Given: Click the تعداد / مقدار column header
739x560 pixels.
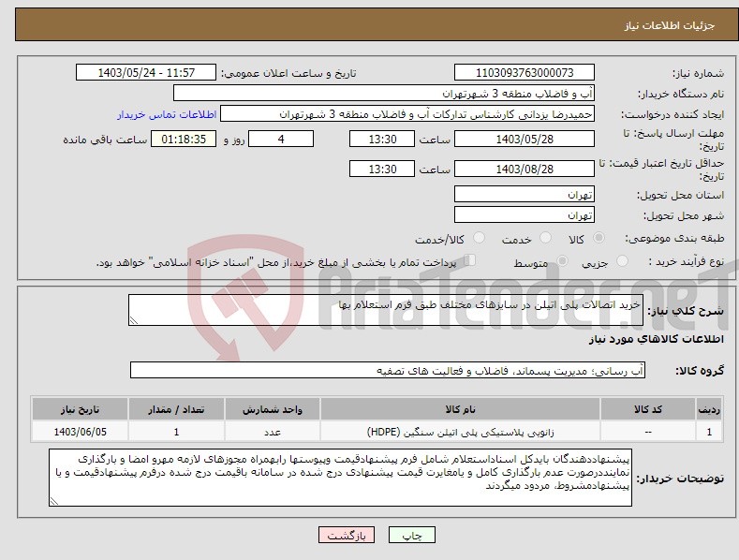Looking at the screenshot, I should (x=176, y=409).
